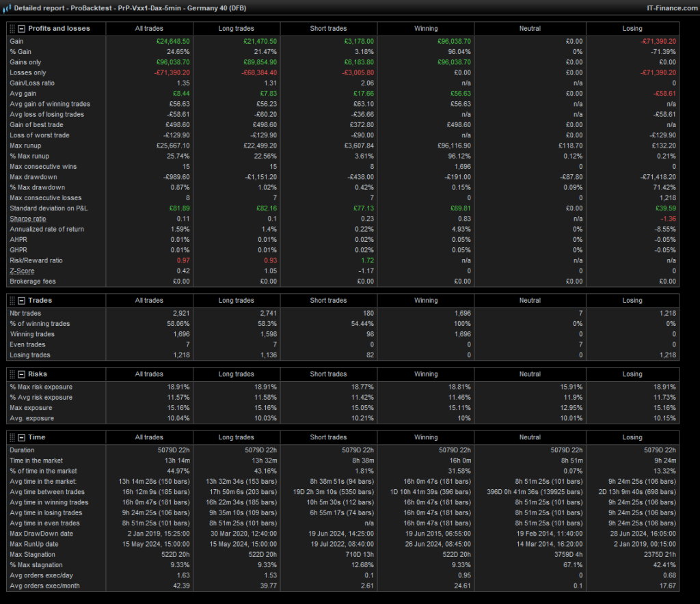Image resolution: width=700 pixels, height=604 pixels.
Task: Click the candlestick chart icon in title bar
Action: pyautogui.click(x=7, y=8)
